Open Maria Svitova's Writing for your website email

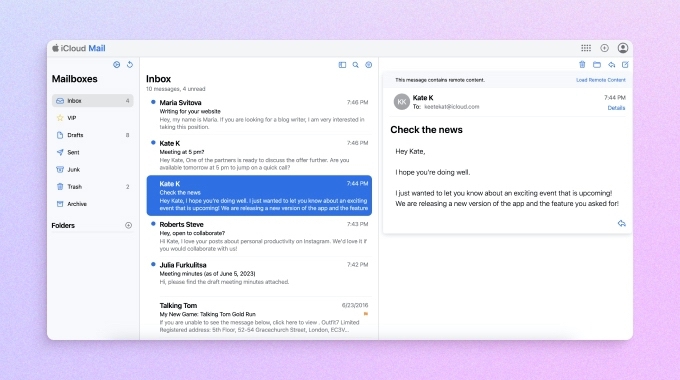259,115
